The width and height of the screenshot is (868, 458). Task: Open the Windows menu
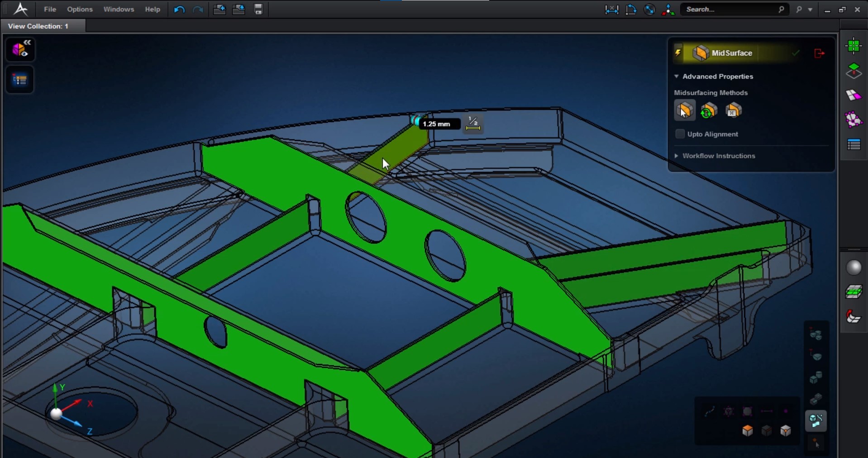click(119, 9)
